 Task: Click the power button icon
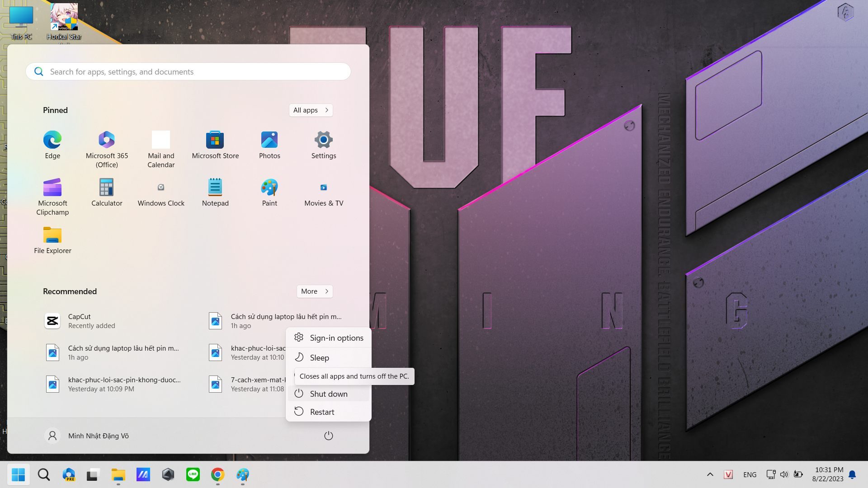click(329, 436)
